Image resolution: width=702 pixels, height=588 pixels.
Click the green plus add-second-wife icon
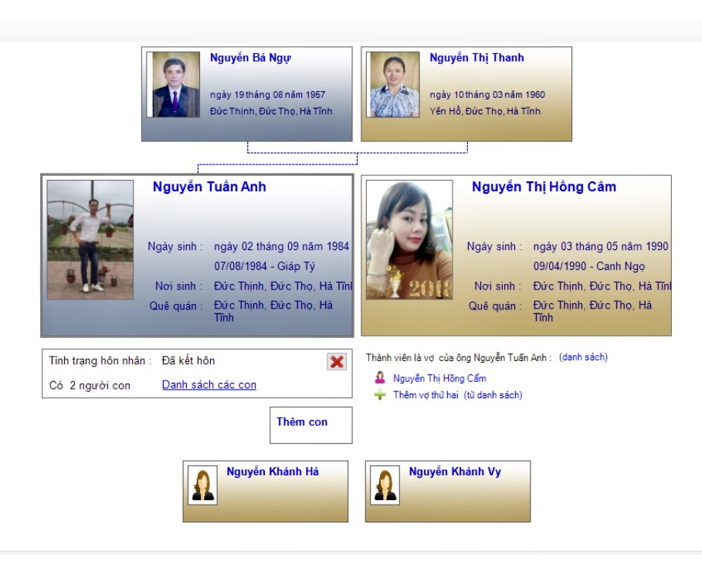(380, 394)
